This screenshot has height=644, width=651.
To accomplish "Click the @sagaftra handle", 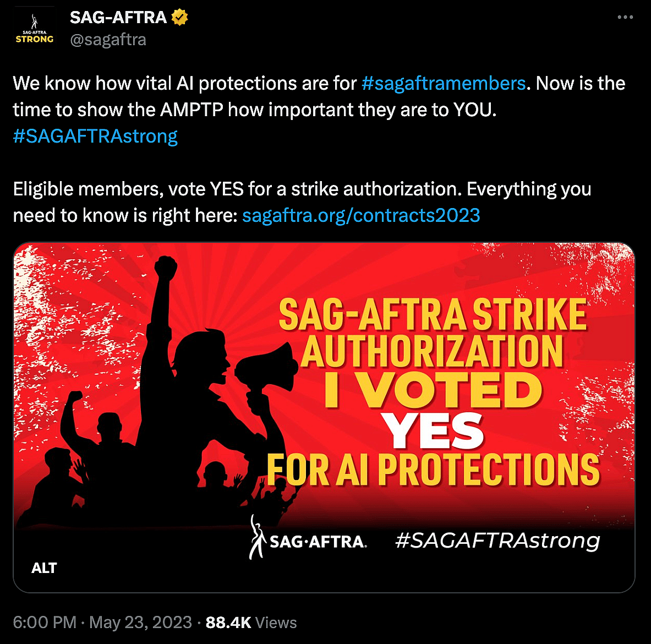I will point(108,40).
